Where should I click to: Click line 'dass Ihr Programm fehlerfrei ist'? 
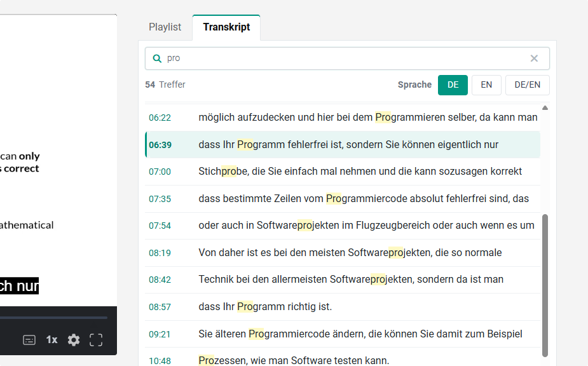348,145
